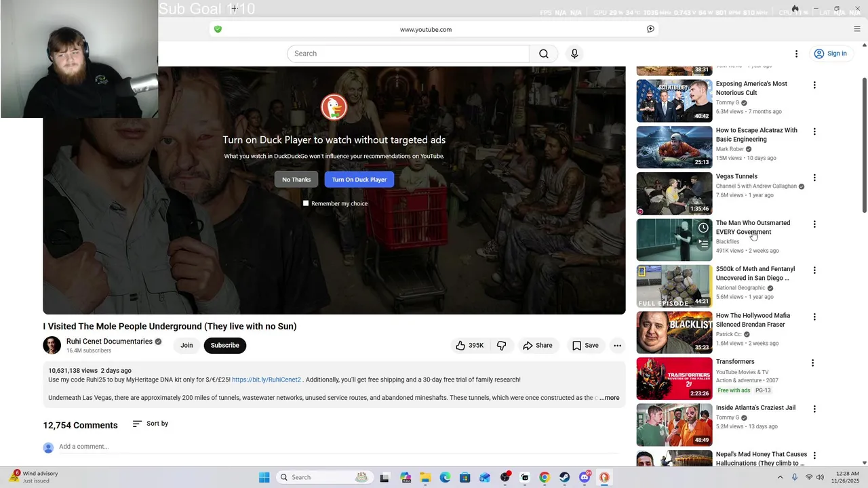Screen dimensions: 868x488
Task: Start voice search with microphone icon
Action: [574, 54]
